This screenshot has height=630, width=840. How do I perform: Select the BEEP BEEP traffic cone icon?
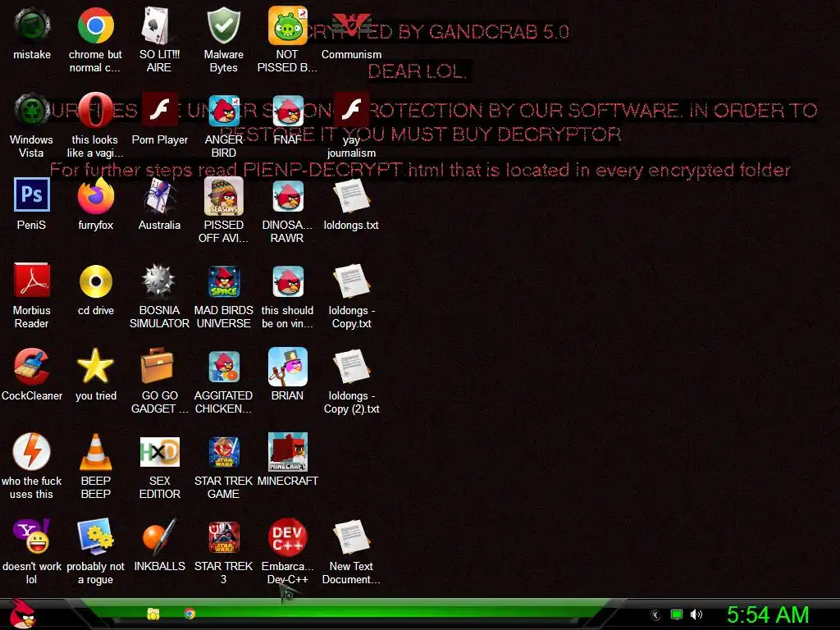coord(95,451)
